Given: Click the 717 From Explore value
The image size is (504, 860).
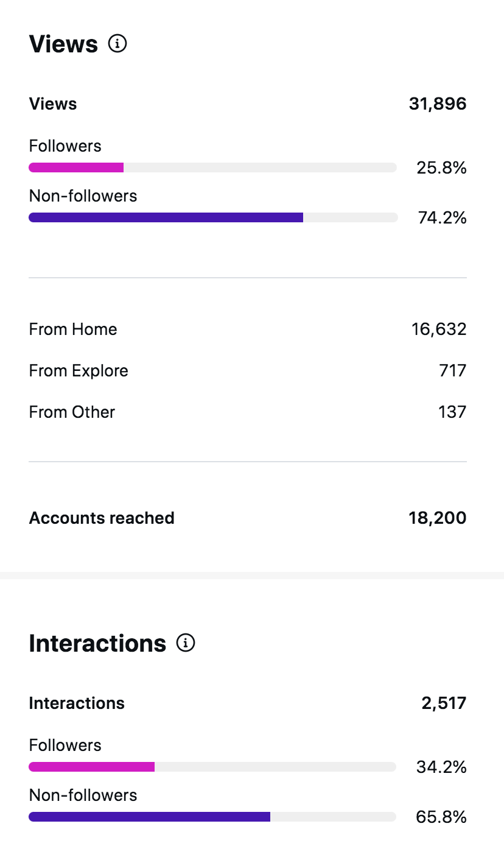Looking at the screenshot, I should (x=452, y=371).
